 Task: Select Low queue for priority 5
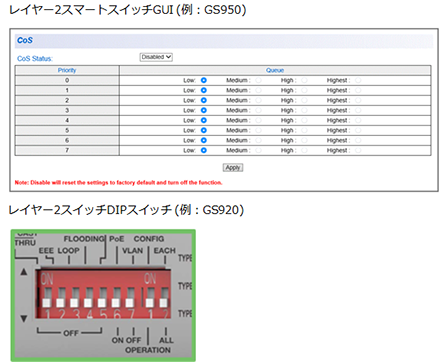[x=204, y=130]
